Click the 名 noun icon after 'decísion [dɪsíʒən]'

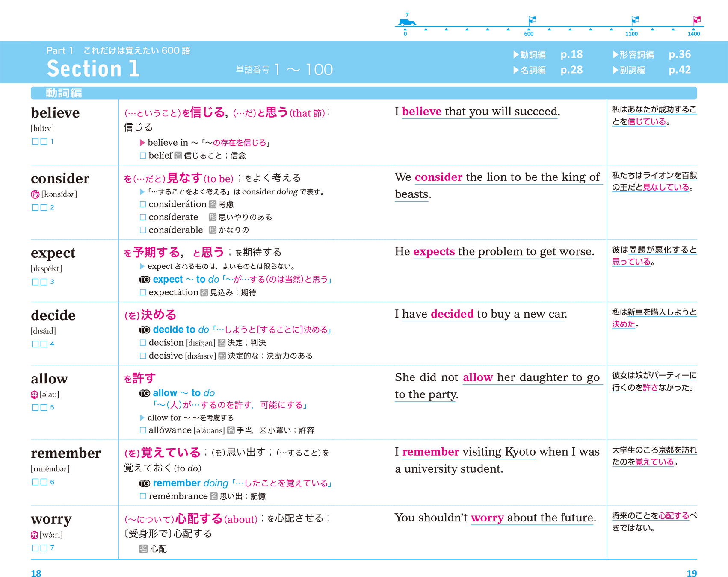coord(222,343)
